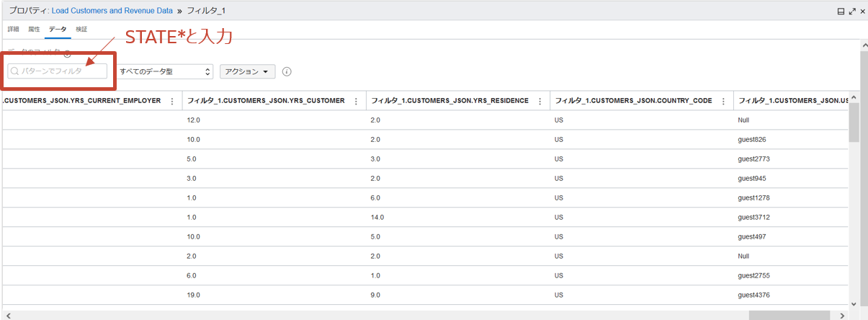Viewport: 868px width, 320px height.
Task: Open the 検証 tab
Action: click(81, 30)
